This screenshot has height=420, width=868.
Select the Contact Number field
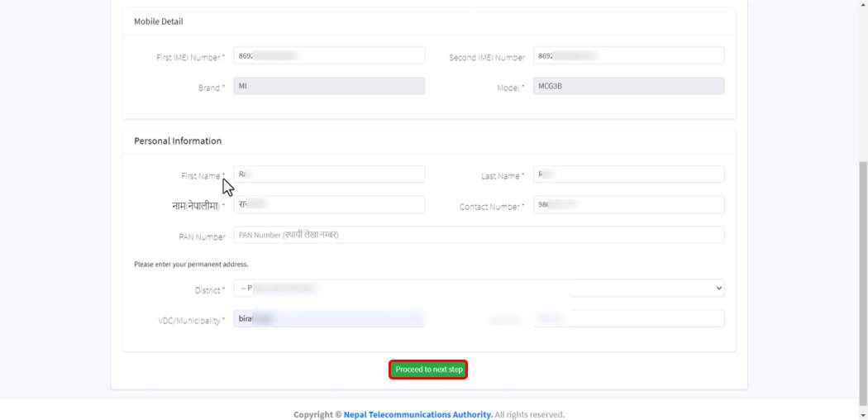tap(629, 204)
